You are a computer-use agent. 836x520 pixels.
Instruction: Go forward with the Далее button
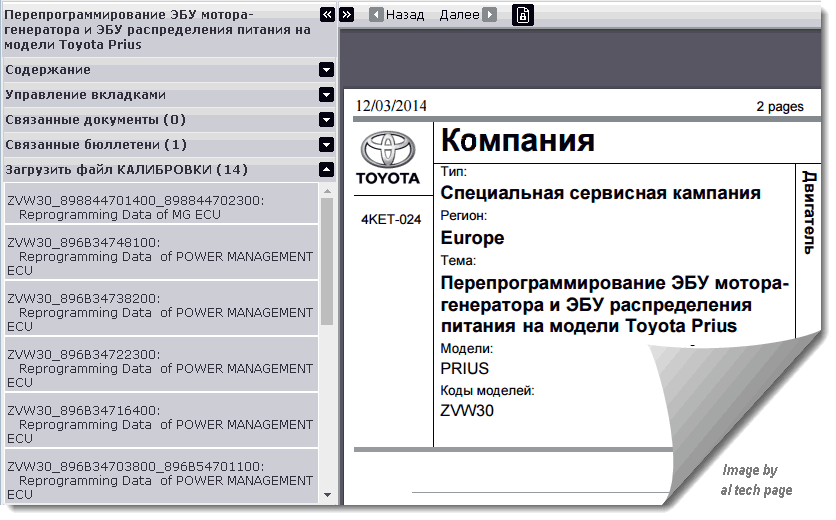pyautogui.click(x=459, y=15)
